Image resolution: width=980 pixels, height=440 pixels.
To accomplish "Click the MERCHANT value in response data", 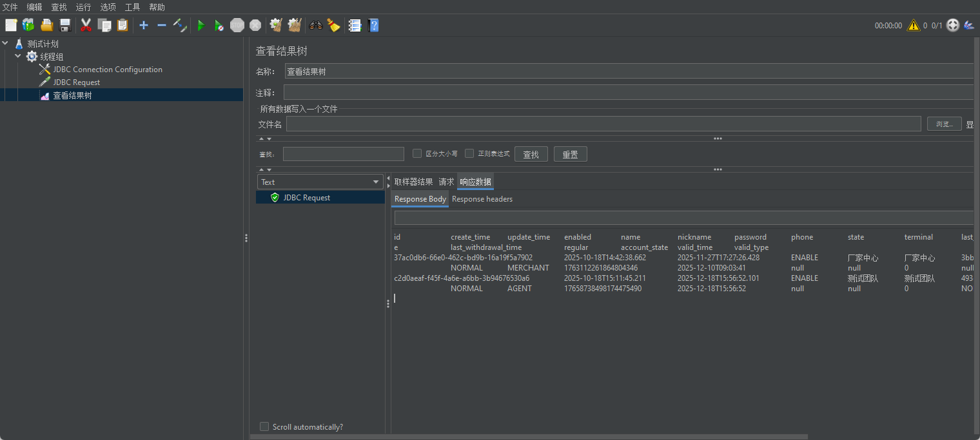I will 528,268.
